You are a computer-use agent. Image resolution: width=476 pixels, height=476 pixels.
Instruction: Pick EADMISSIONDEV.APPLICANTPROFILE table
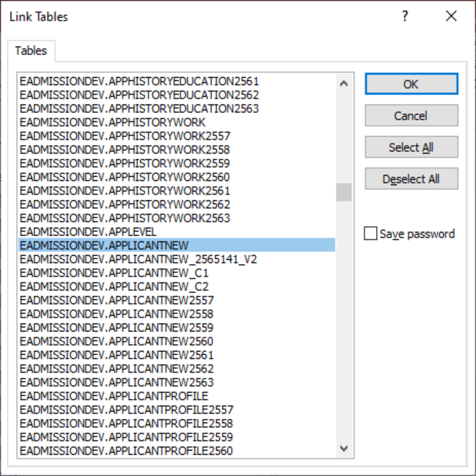click(x=114, y=396)
